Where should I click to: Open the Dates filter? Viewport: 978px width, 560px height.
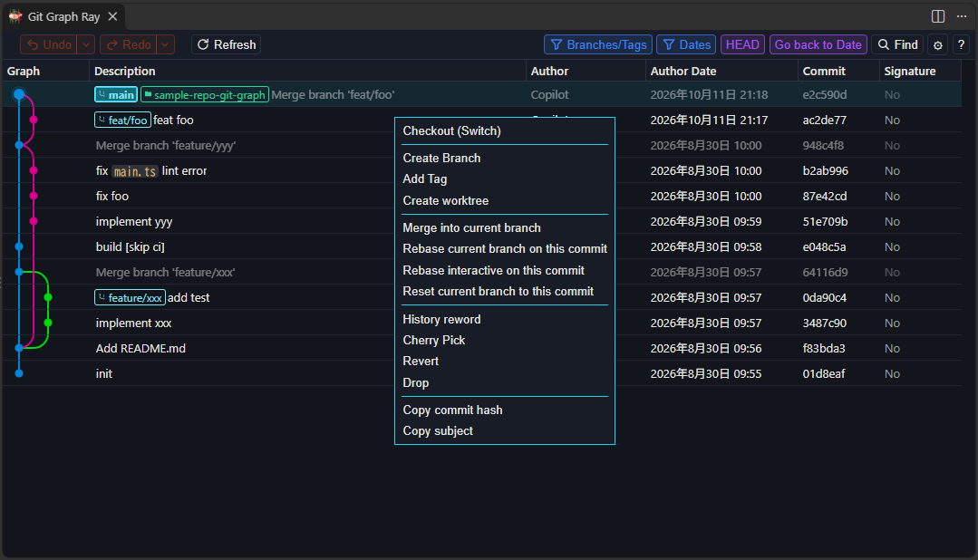coord(686,45)
